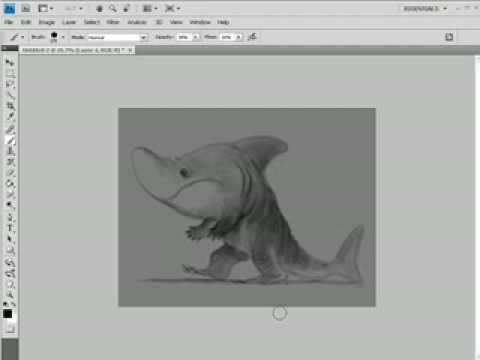The image size is (480, 360).
Task: Click the black foreground color swatch
Action: pyautogui.click(x=7, y=314)
